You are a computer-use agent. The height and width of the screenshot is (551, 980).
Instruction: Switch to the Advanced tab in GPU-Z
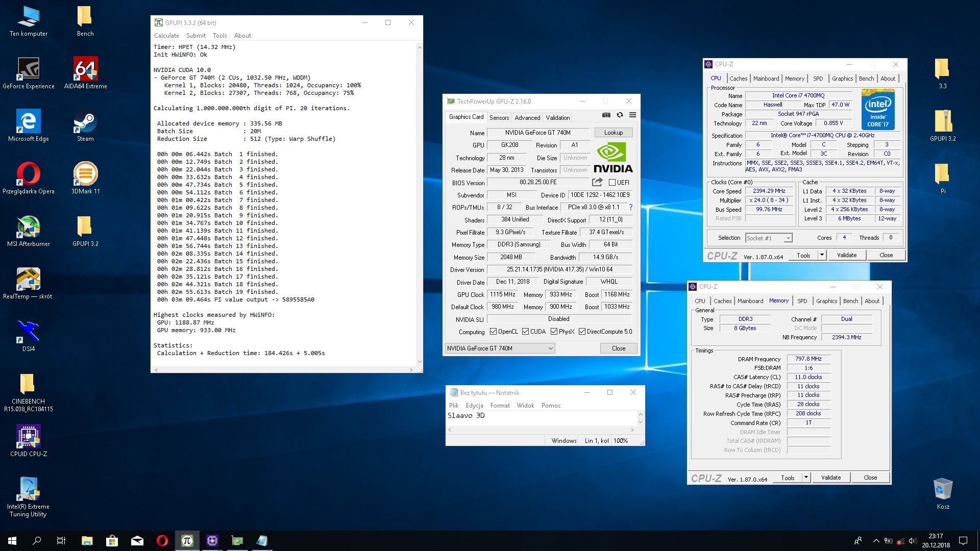[527, 118]
